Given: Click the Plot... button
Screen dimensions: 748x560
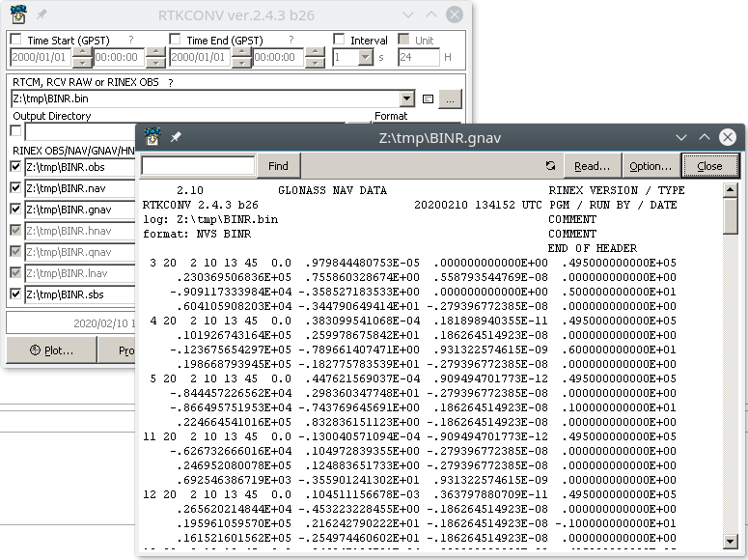Looking at the screenshot, I should click(x=51, y=350).
